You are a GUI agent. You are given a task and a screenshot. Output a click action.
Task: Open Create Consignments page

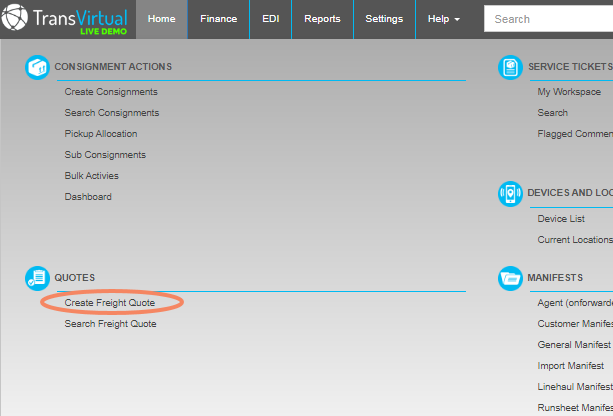point(111,92)
